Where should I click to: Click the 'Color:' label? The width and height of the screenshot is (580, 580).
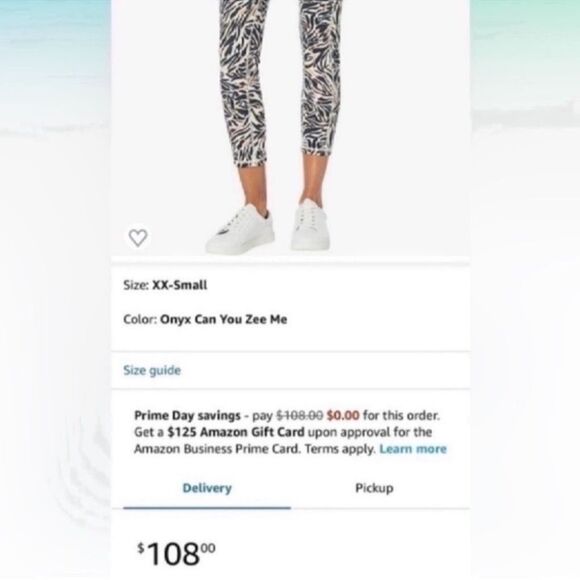(141, 319)
